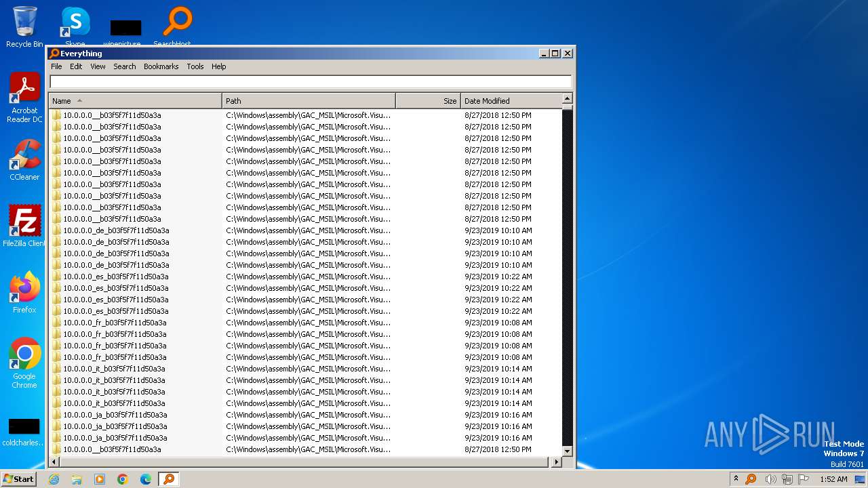Open CCleaner from the desktop

[25, 160]
